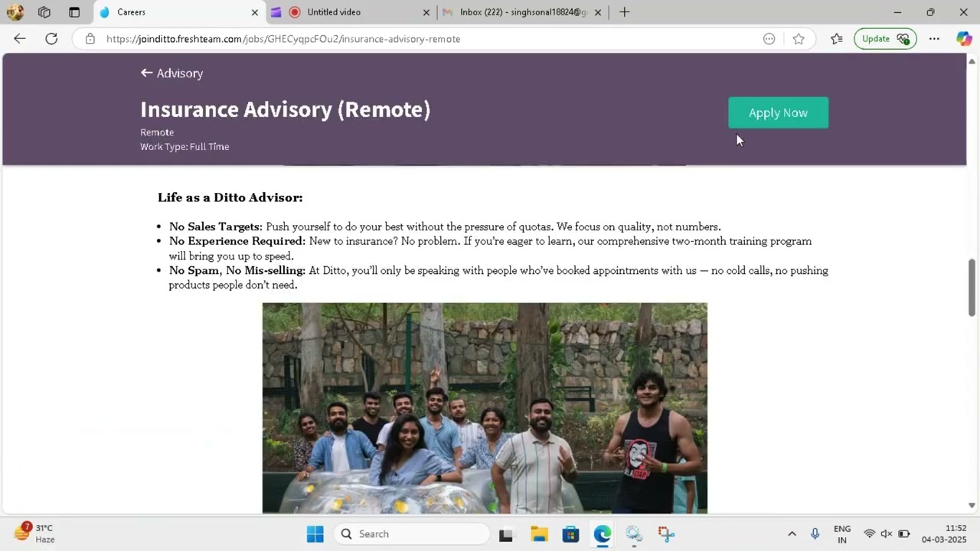Click the browser back arrow icon
Screen dimensions: 980x551
pyautogui.click(x=20, y=39)
